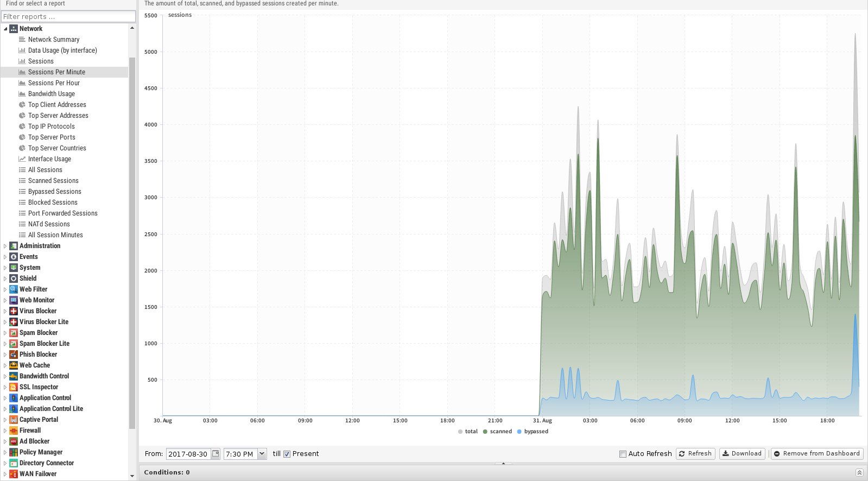
Task: Open the calendar date picker icon
Action: pyautogui.click(x=216, y=454)
